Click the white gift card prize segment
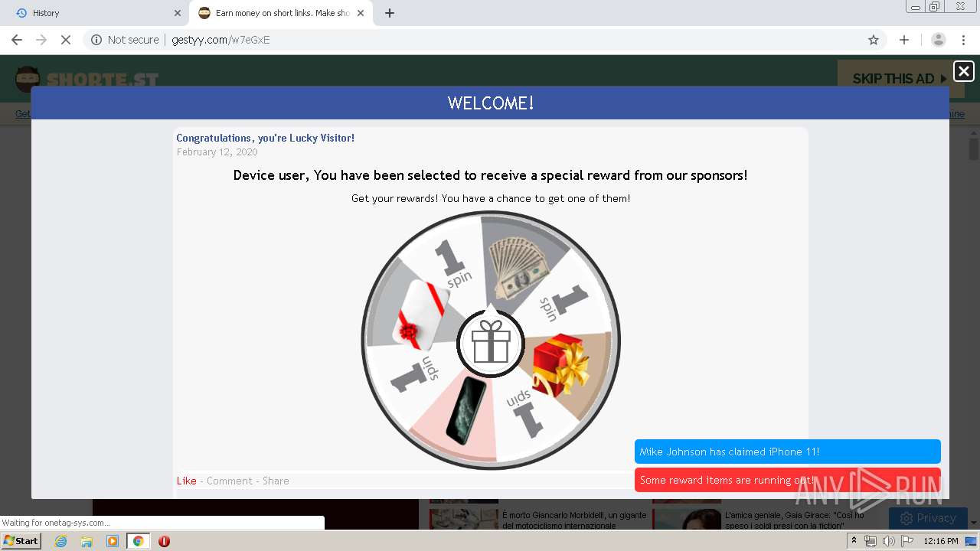This screenshot has height=551, width=980. coord(419,314)
